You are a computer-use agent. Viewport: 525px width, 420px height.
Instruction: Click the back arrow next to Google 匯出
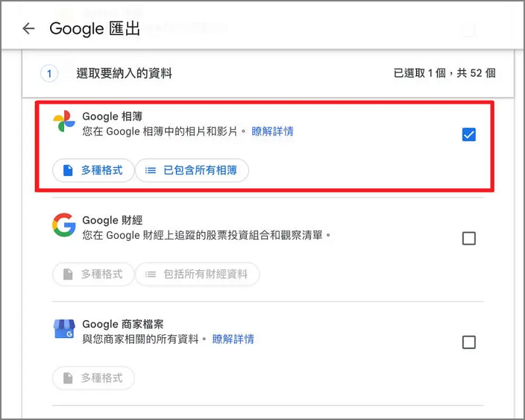[x=28, y=28]
